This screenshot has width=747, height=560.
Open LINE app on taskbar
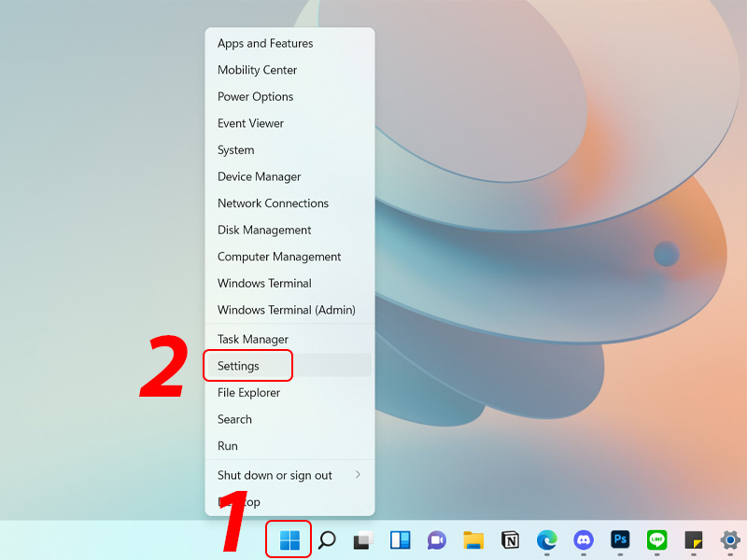tap(657, 540)
